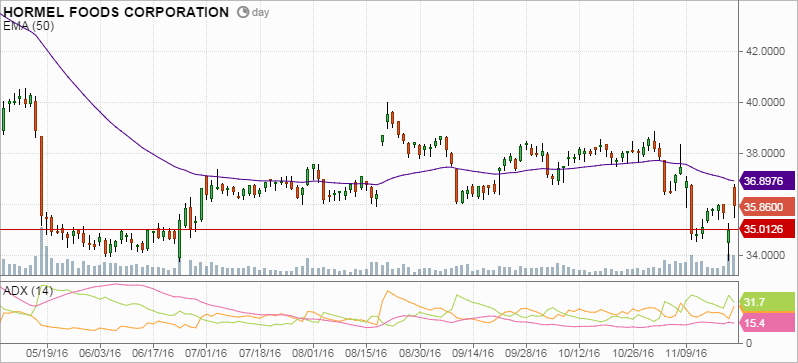The height and width of the screenshot is (363, 798).
Task: Click the 06/17/16 date label
Action: click(x=153, y=353)
